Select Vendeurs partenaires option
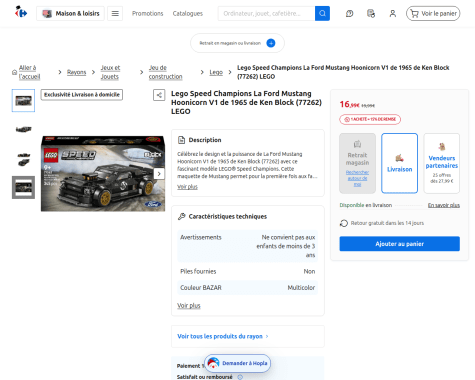475x380 pixels. pyautogui.click(x=442, y=163)
